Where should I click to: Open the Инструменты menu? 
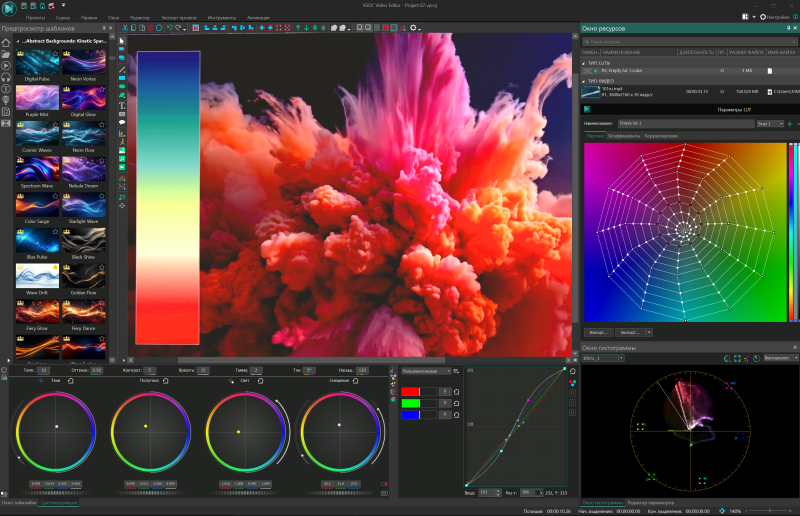221,17
